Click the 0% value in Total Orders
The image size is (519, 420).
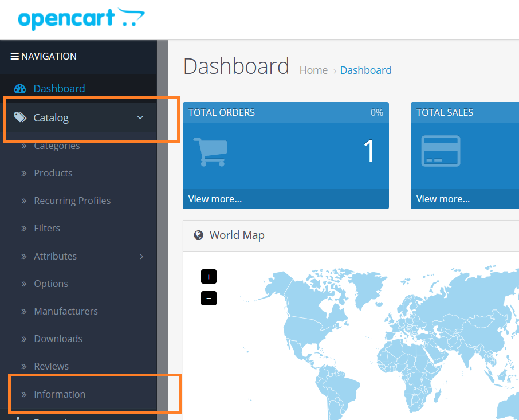tap(377, 112)
